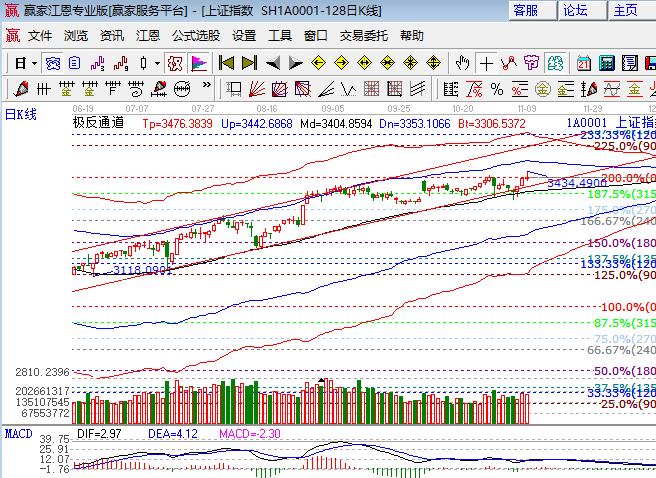Select the red pencil drawing tool
Screen dimensions: 656x478
click(x=23, y=88)
